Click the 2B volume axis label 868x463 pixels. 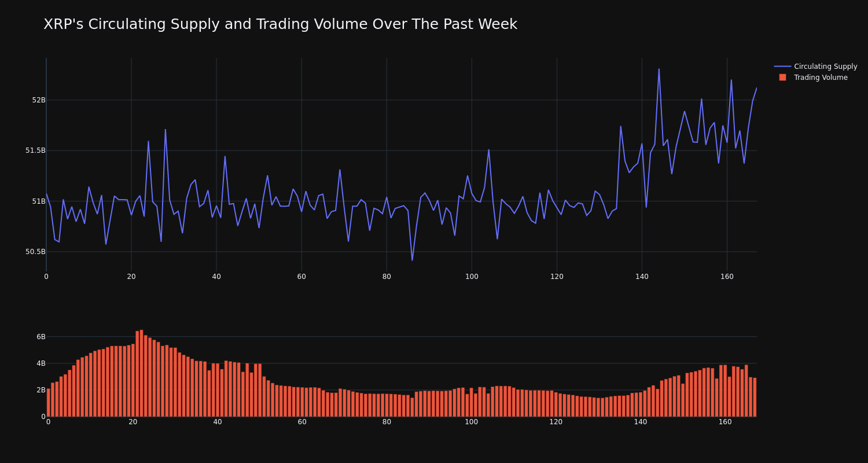click(x=41, y=390)
